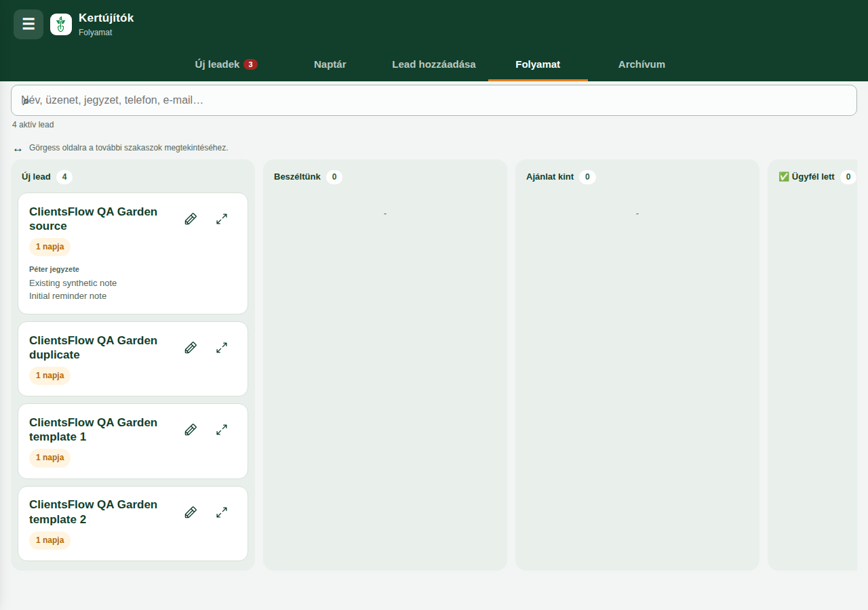Go to Lead hozzáadása tab
The image size is (868, 610).
coord(434,64)
